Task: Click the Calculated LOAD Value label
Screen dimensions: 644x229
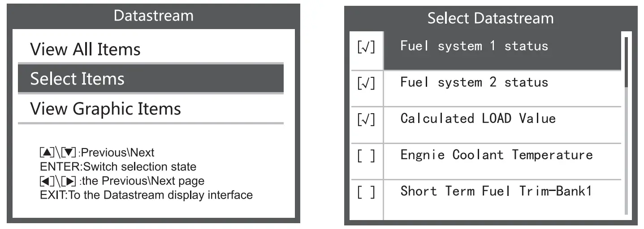Action: (x=478, y=119)
